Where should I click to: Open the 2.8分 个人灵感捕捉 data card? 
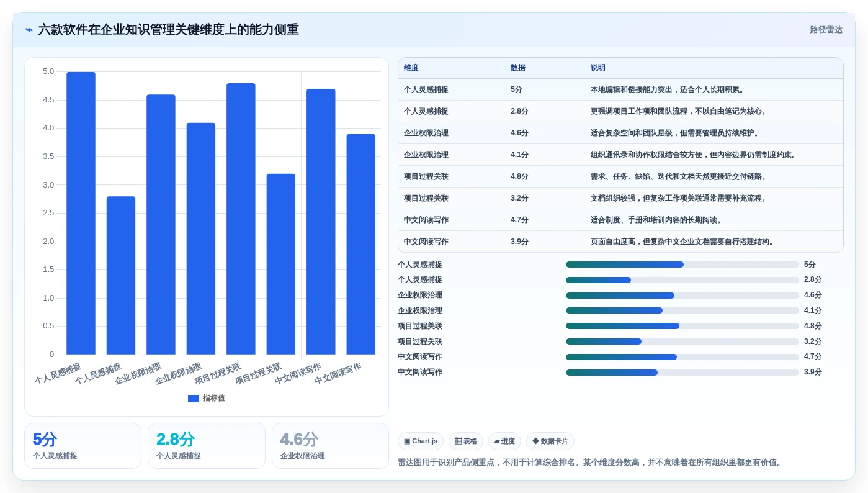pos(207,446)
